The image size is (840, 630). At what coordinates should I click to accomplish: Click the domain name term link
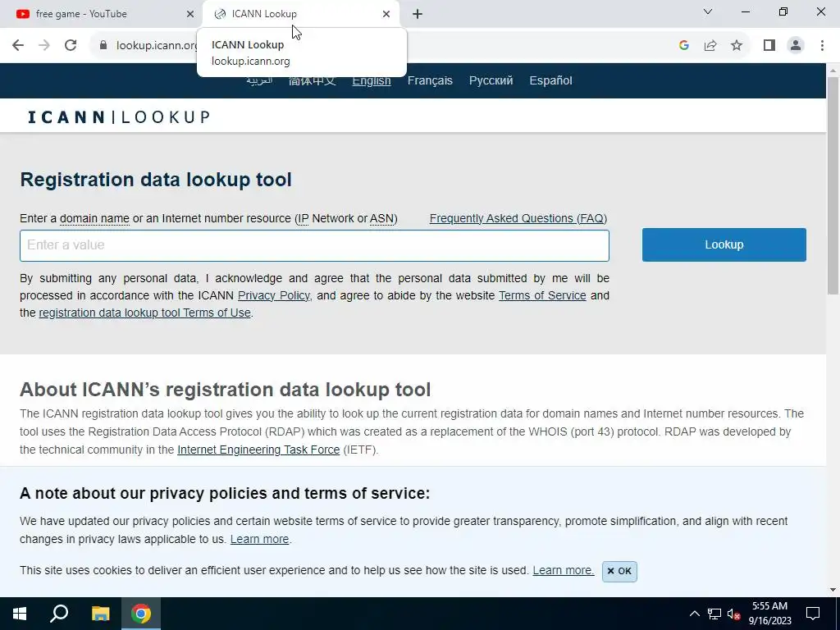(94, 218)
